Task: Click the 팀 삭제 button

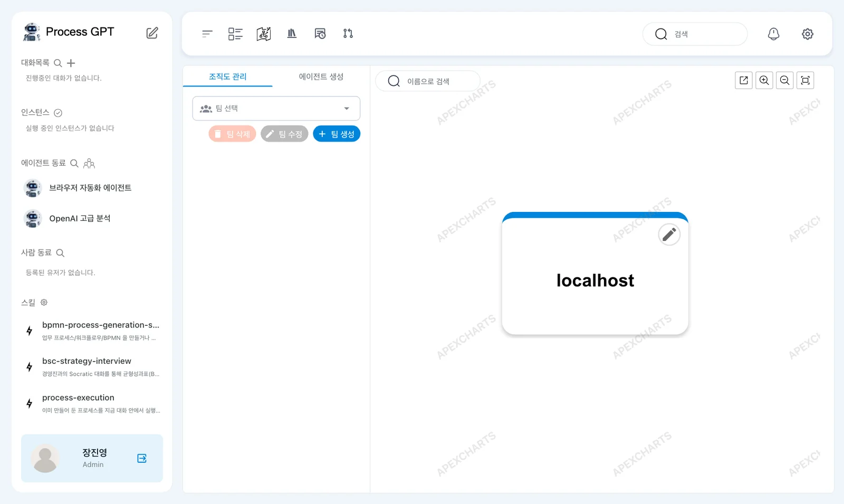Action: click(x=232, y=134)
